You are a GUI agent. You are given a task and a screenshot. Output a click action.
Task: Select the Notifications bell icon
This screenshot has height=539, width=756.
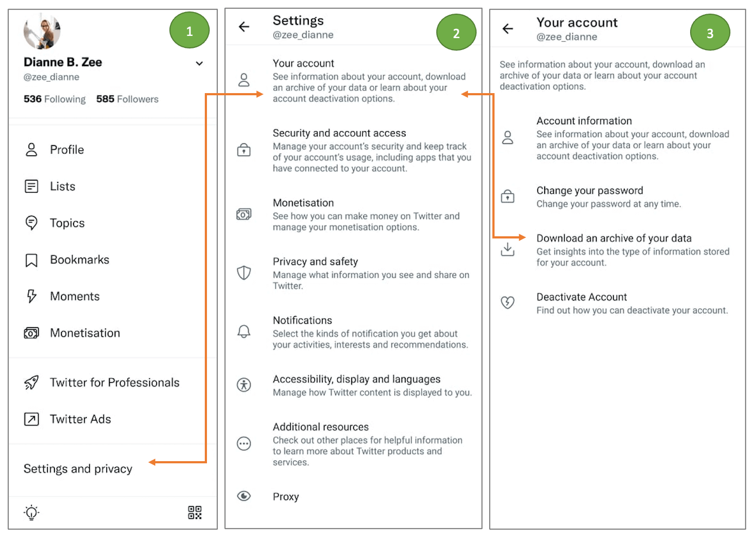(244, 330)
